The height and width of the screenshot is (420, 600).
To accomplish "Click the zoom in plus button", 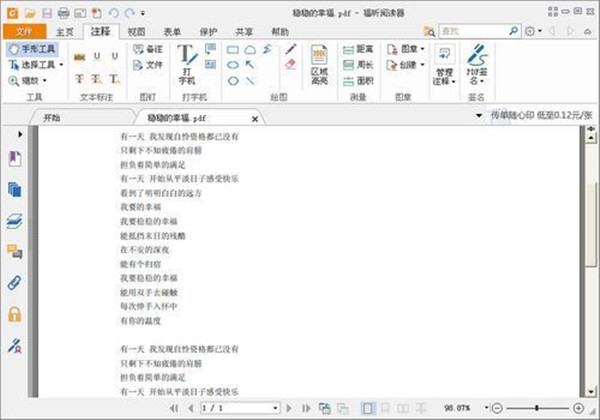I will [579, 408].
